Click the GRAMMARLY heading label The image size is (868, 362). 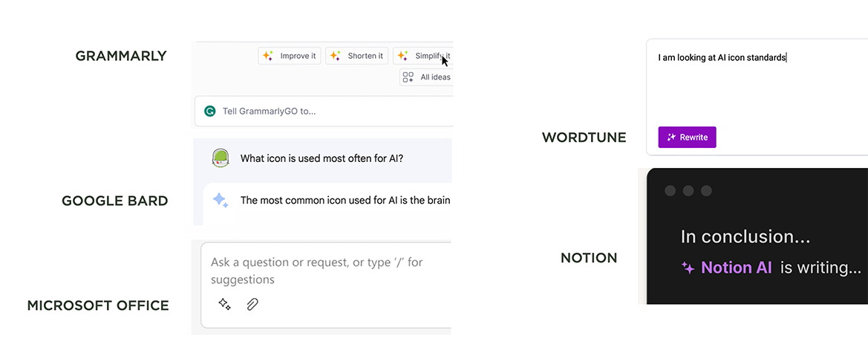121,56
